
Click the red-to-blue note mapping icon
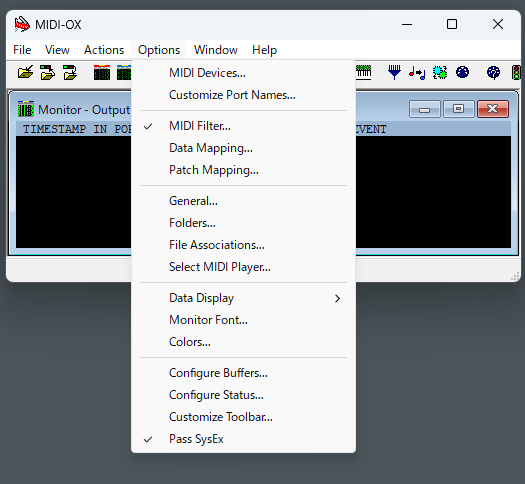coord(417,72)
